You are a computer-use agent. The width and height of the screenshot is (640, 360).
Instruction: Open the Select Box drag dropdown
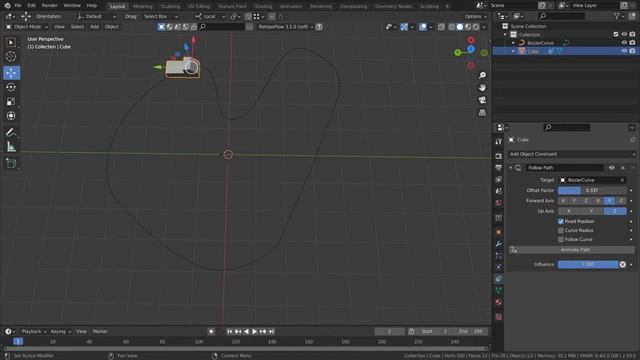(x=161, y=16)
